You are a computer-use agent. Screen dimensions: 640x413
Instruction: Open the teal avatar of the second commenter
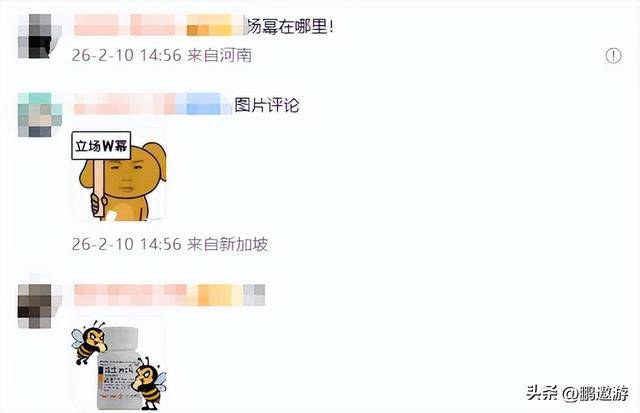point(40,115)
